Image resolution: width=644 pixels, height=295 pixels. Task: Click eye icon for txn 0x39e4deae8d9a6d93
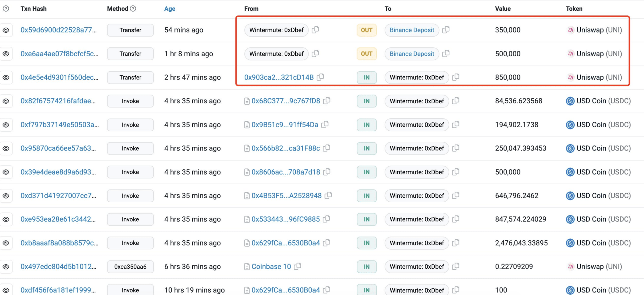(6, 172)
